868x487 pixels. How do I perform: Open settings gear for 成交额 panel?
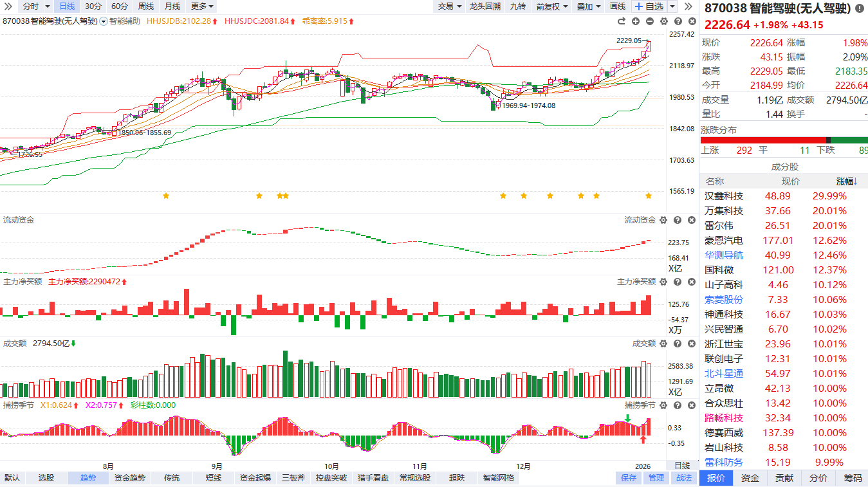point(663,344)
